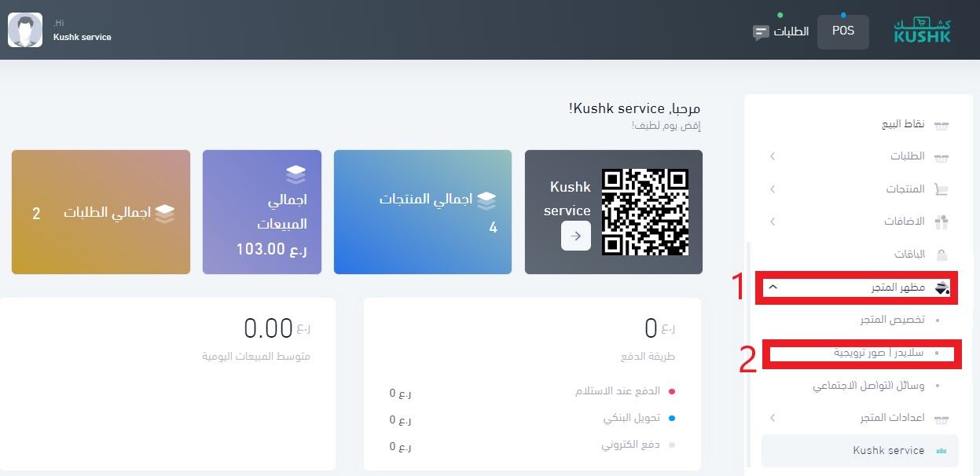980x476 pixels.
Task: Click the small icon beside Kushk service sidebar item
Action: (x=941, y=452)
